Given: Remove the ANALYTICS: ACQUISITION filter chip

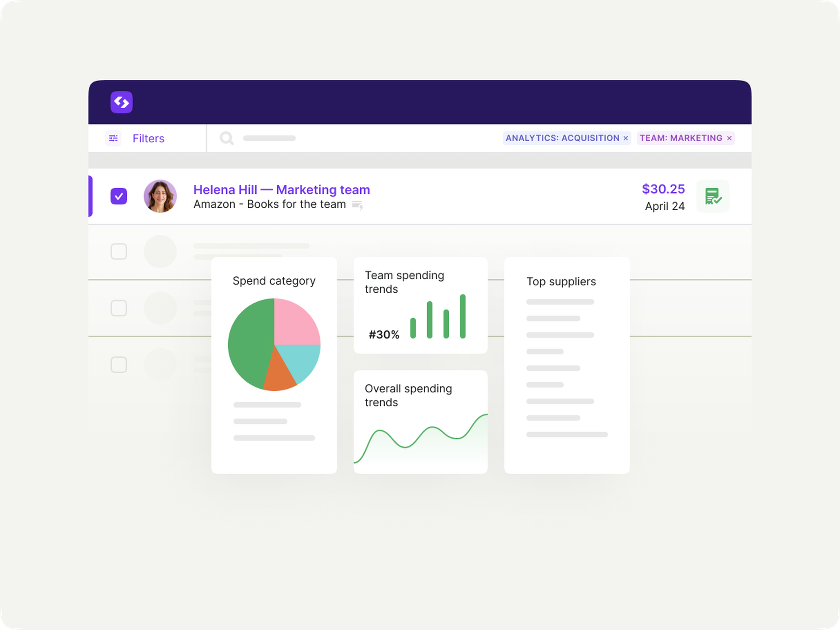Looking at the screenshot, I should tap(626, 138).
